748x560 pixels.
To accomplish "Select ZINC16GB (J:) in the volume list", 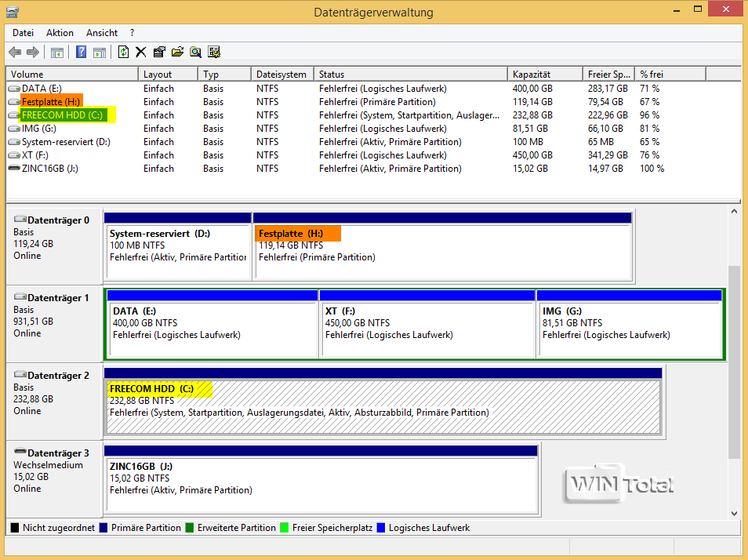I will tap(49, 169).
